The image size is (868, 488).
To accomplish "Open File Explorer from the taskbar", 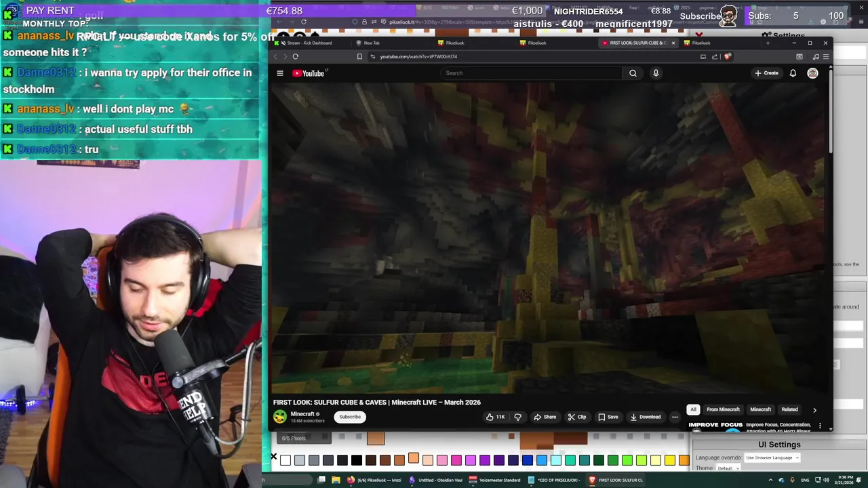I will coord(336,480).
